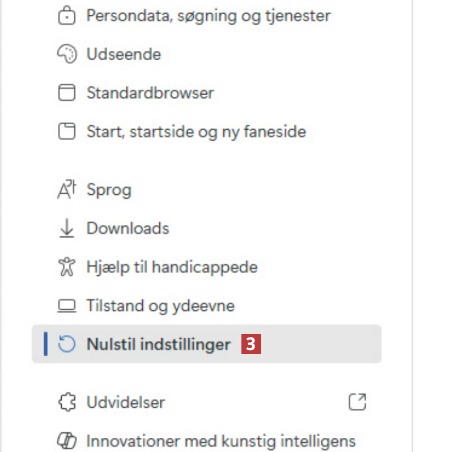The height and width of the screenshot is (452, 476).
Task: Navigate to Downloads settings
Action: tap(127, 228)
